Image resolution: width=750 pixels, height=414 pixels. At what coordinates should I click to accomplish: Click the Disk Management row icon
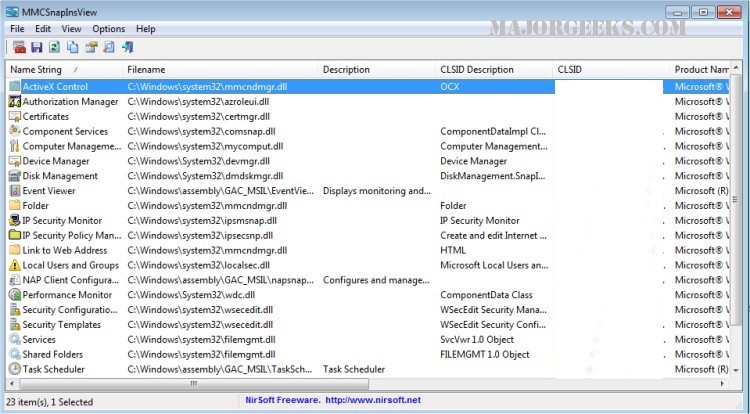(x=15, y=176)
